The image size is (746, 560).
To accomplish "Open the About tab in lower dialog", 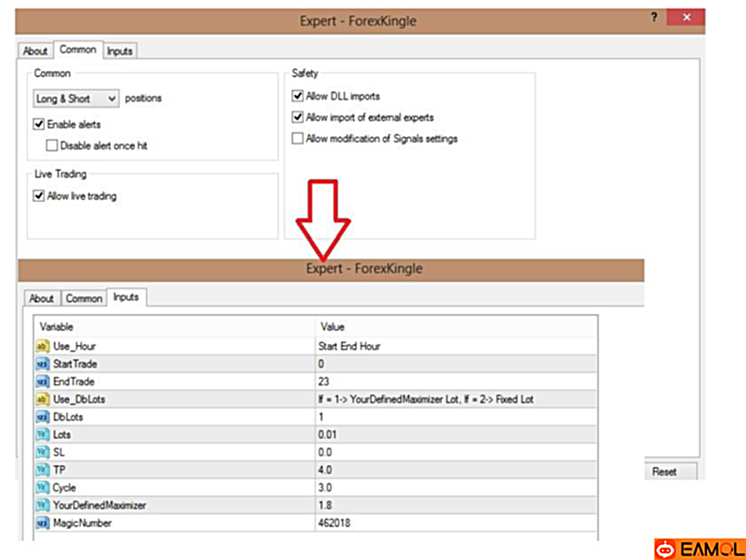I will tap(42, 298).
